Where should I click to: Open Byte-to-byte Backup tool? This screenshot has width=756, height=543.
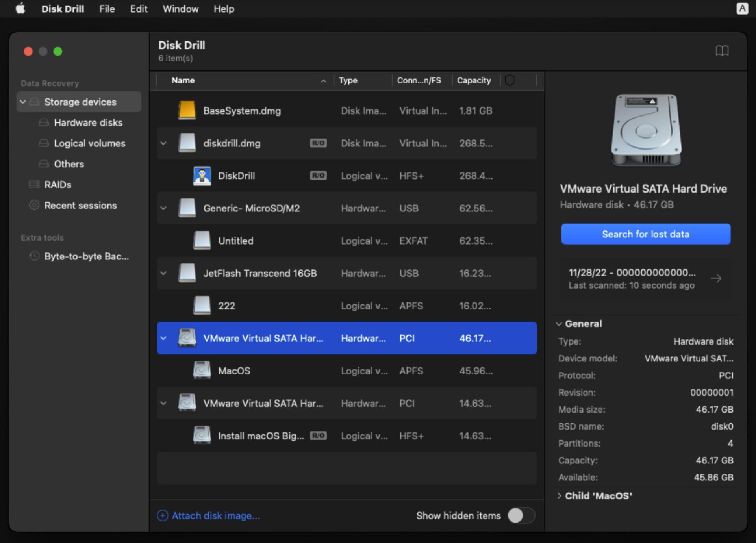point(86,256)
